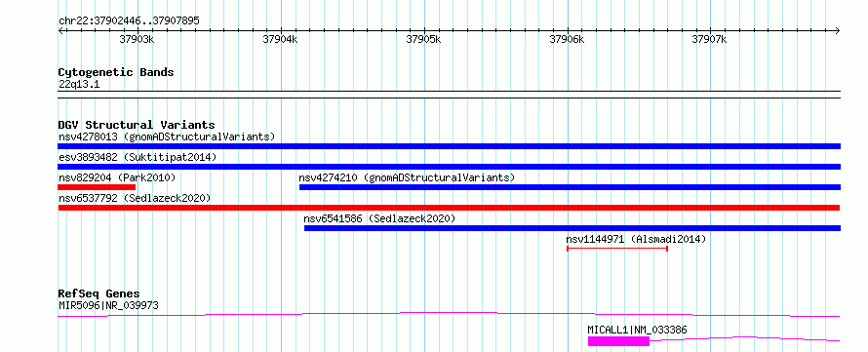
Task: Click the right arrowhead of the ruler
Action: [x=838, y=30]
